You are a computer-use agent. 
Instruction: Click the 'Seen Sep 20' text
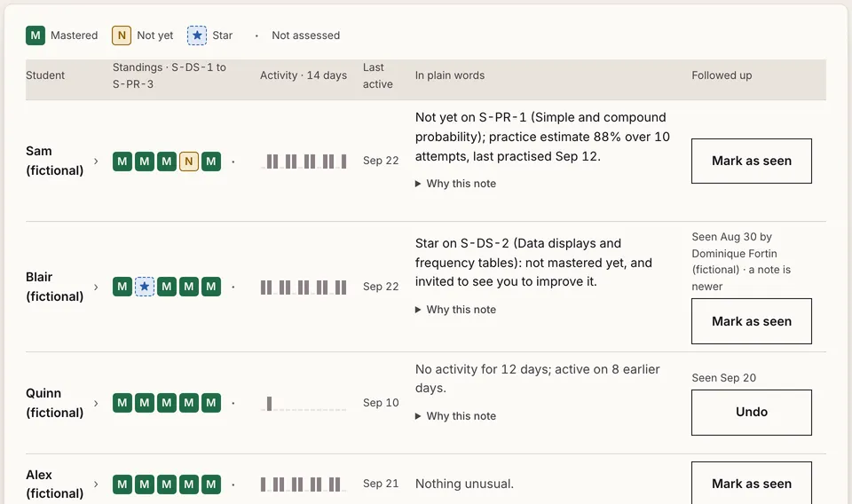pyautogui.click(x=723, y=378)
